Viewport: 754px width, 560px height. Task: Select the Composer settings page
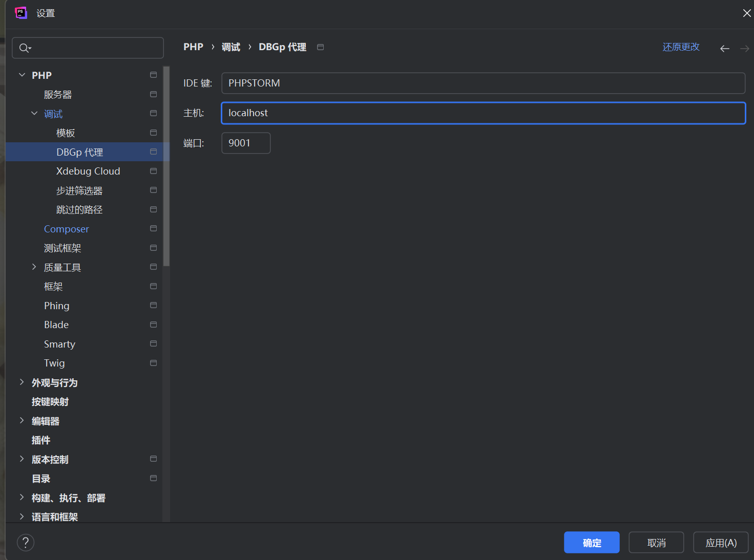point(67,229)
